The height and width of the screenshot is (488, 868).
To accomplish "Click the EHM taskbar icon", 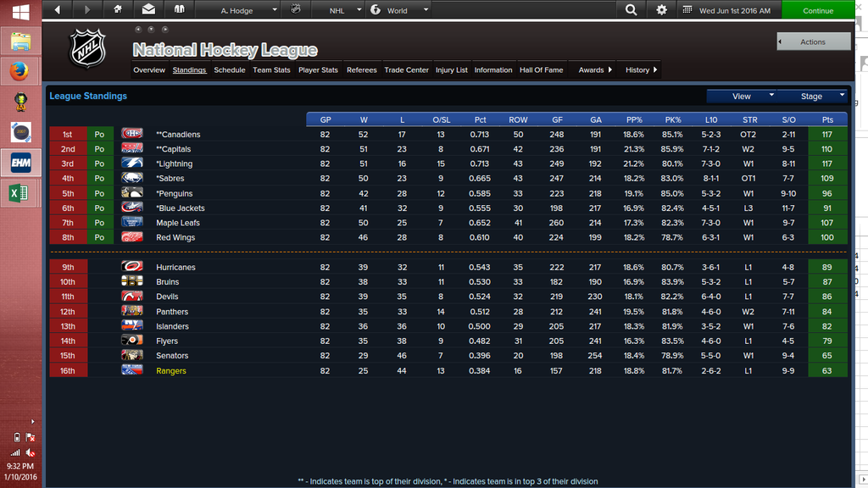I will [21, 163].
